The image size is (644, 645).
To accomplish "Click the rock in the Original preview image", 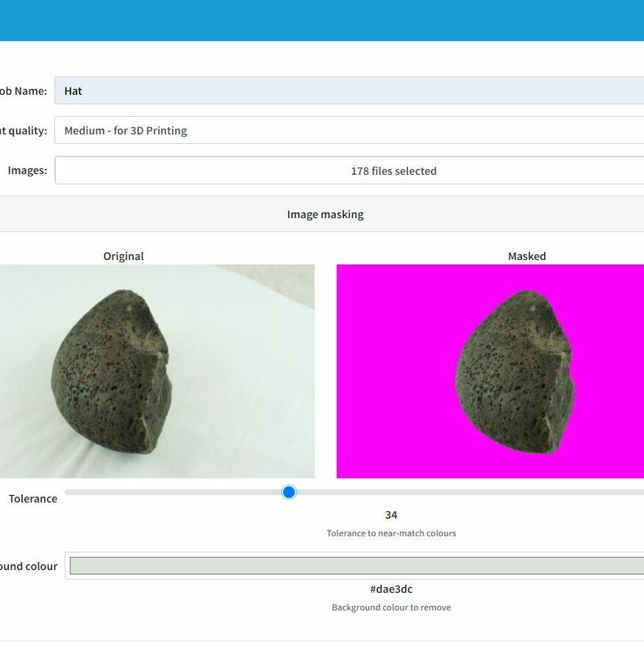I will point(110,367).
